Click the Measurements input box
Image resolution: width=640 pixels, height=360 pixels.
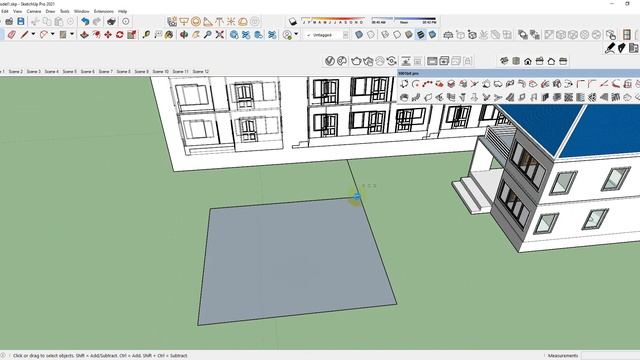tap(611, 356)
